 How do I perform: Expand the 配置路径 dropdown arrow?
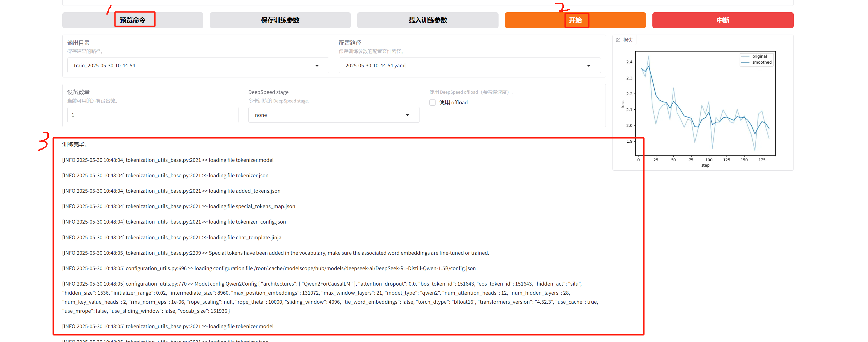coord(588,66)
